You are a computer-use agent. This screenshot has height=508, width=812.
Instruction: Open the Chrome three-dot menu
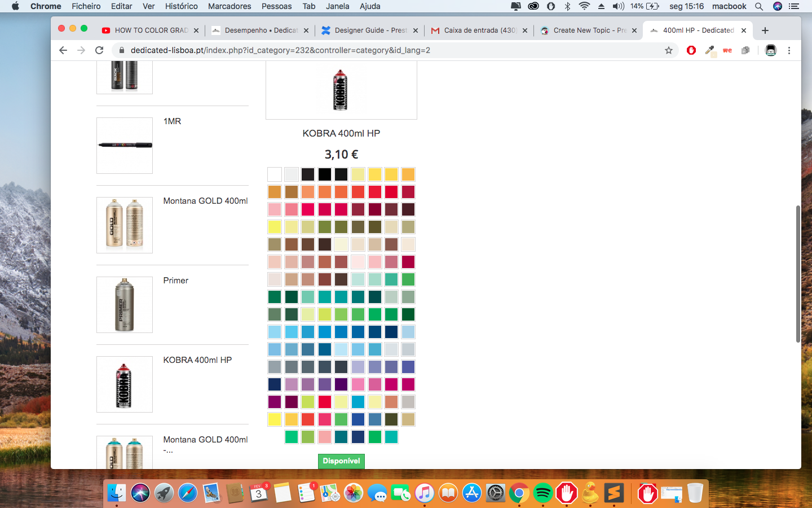[789, 50]
